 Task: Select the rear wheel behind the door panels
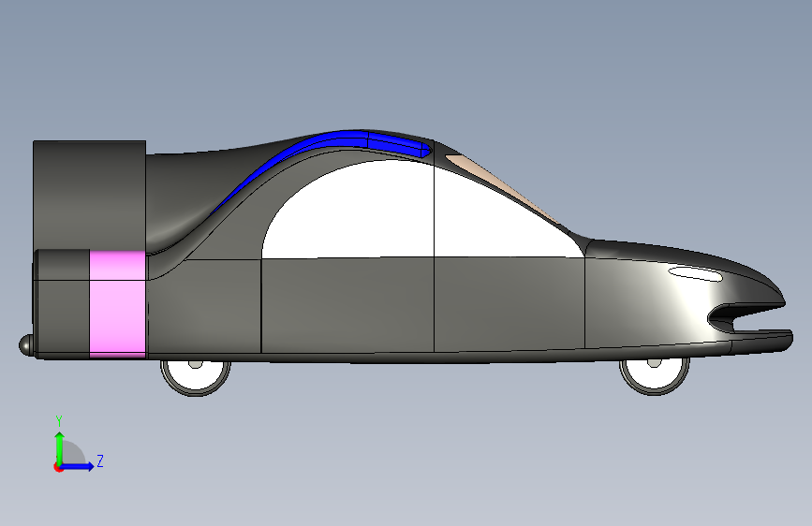click(195, 377)
